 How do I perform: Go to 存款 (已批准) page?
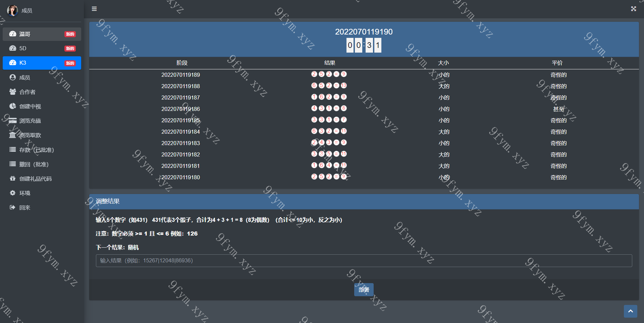point(42,150)
